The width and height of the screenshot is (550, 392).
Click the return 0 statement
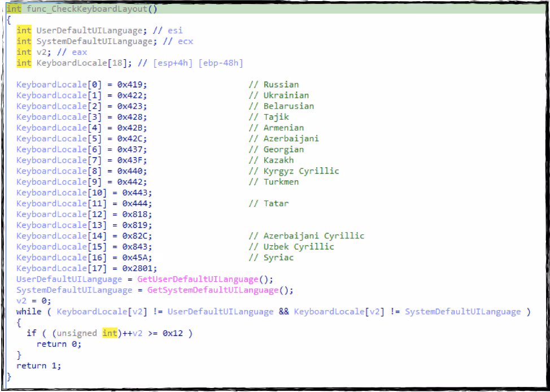click(59, 344)
